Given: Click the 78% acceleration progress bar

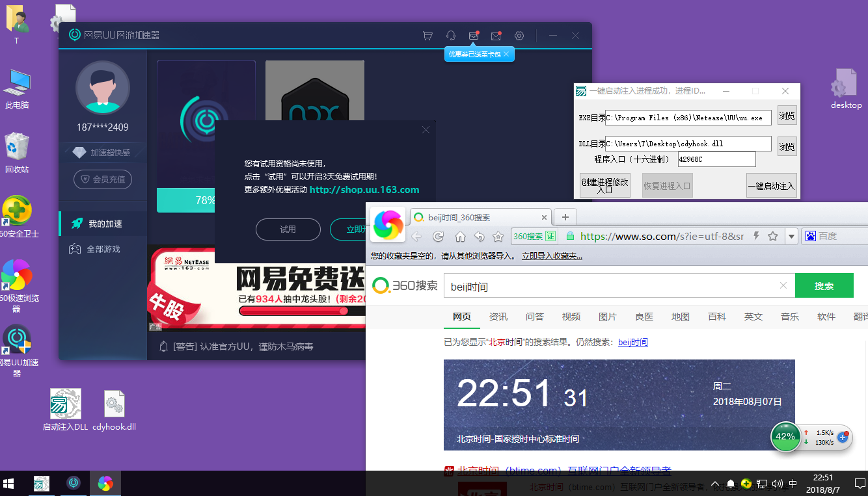Looking at the screenshot, I should tap(186, 200).
